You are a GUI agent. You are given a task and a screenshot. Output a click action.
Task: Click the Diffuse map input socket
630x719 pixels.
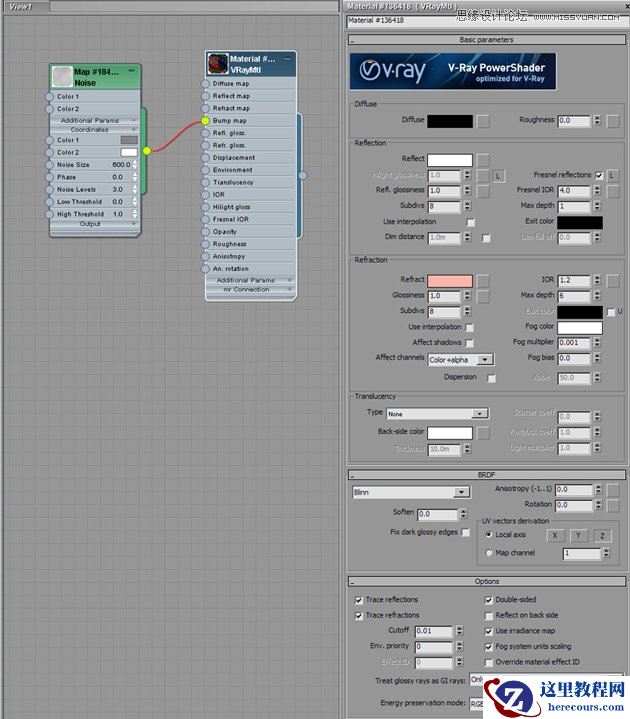tap(205, 84)
